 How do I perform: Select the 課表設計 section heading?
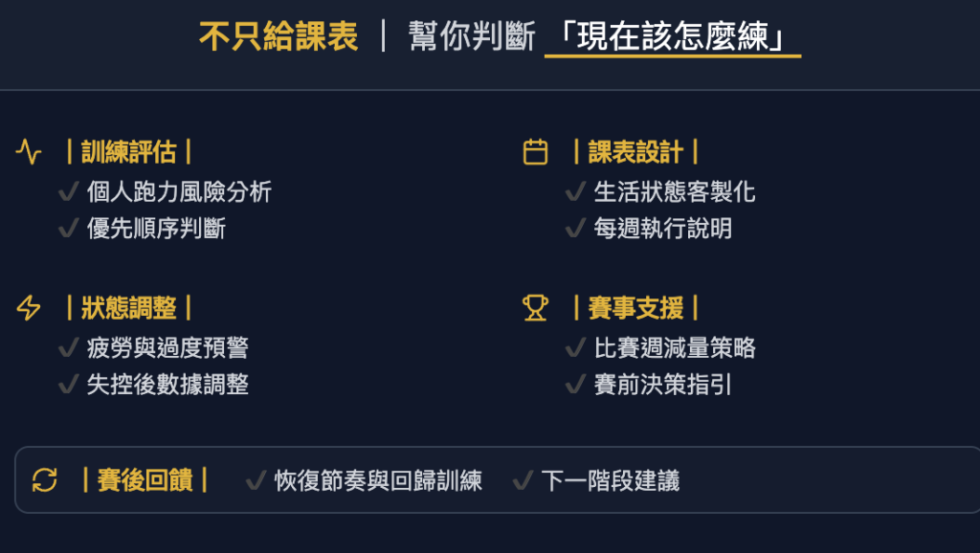pos(635,152)
